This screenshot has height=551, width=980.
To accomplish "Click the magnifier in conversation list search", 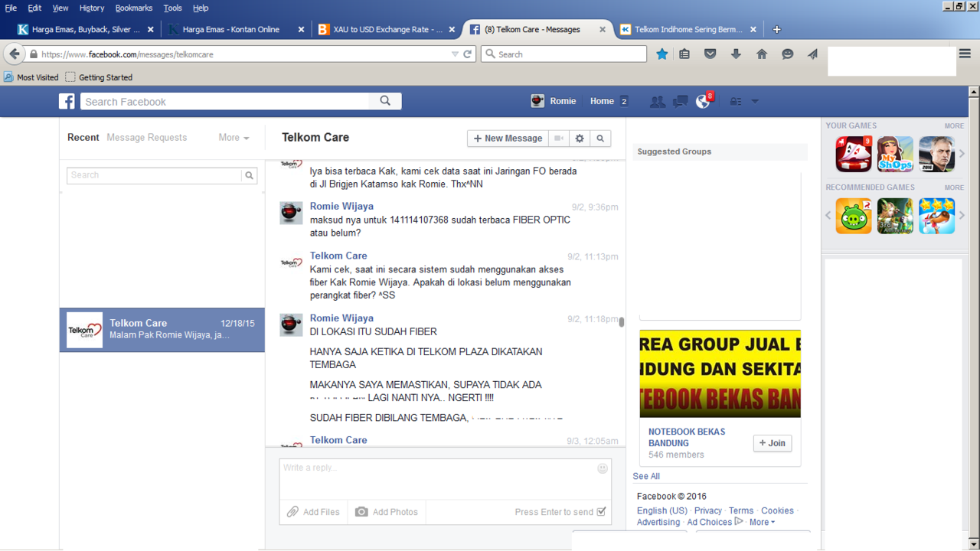I will point(250,175).
